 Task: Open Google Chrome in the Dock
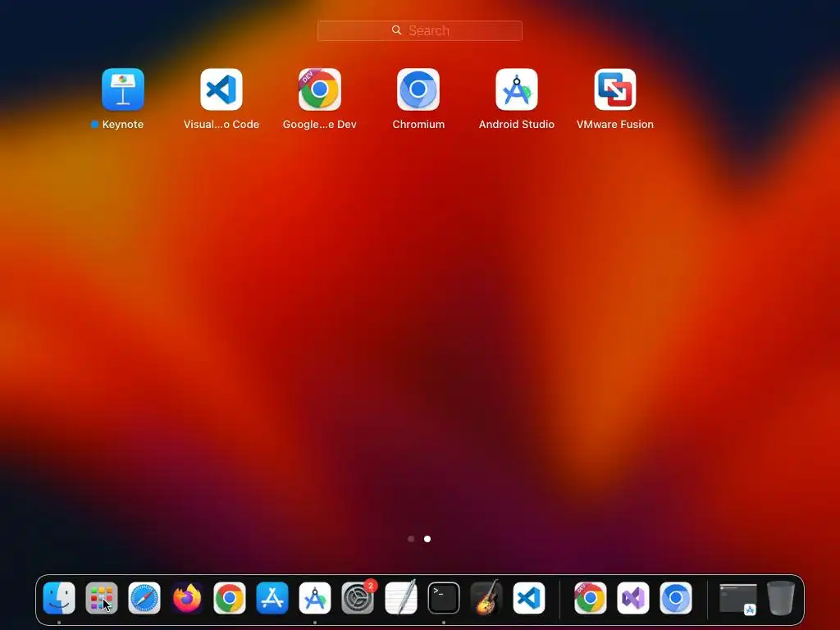(x=230, y=598)
